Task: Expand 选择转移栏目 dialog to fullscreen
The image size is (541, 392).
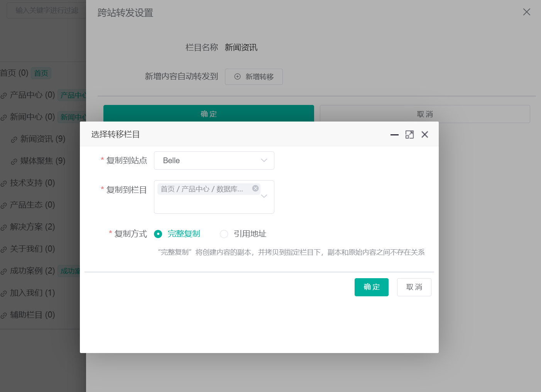Action: click(x=409, y=134)
